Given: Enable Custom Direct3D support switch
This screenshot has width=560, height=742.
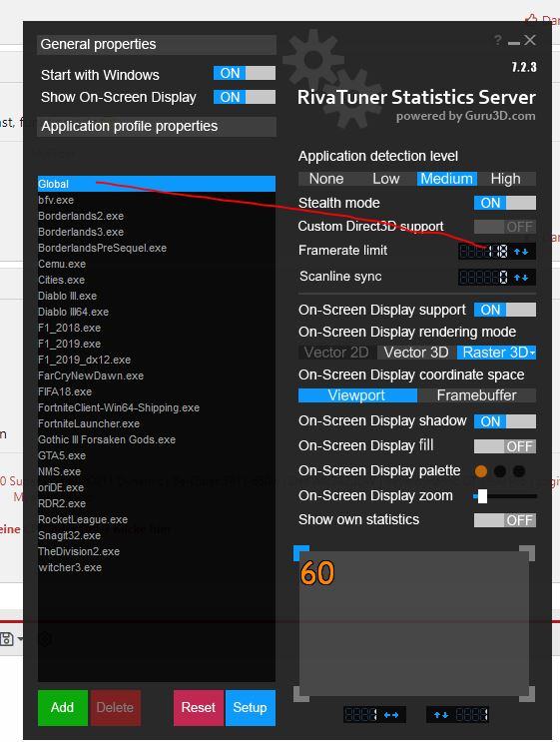Looking at the screenshot, I should click(x=505, y=227).
